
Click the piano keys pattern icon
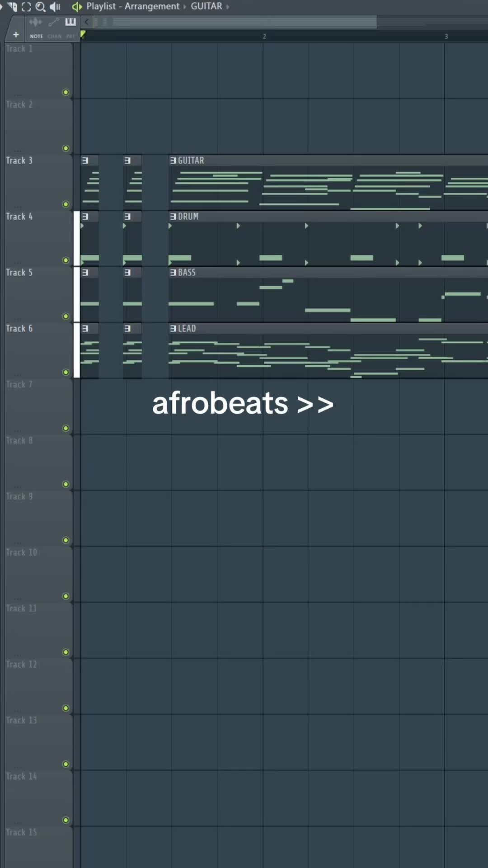pos(70,22)
